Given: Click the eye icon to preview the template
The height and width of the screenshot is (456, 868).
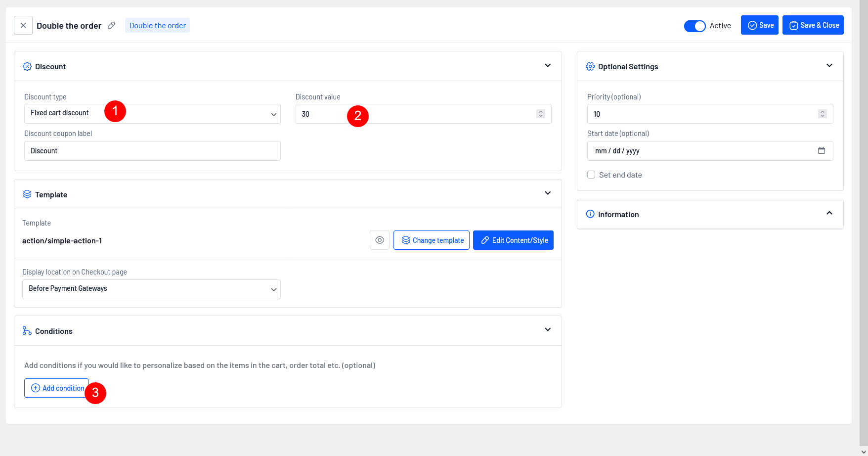Looking at the screenshot, I should pyautogui.click(x=380, y=240).
